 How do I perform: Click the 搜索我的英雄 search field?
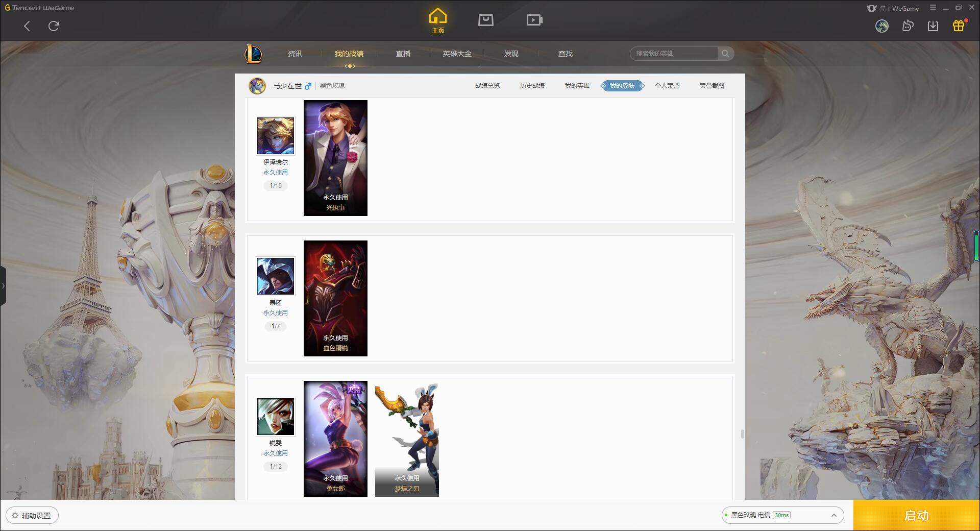674,54
